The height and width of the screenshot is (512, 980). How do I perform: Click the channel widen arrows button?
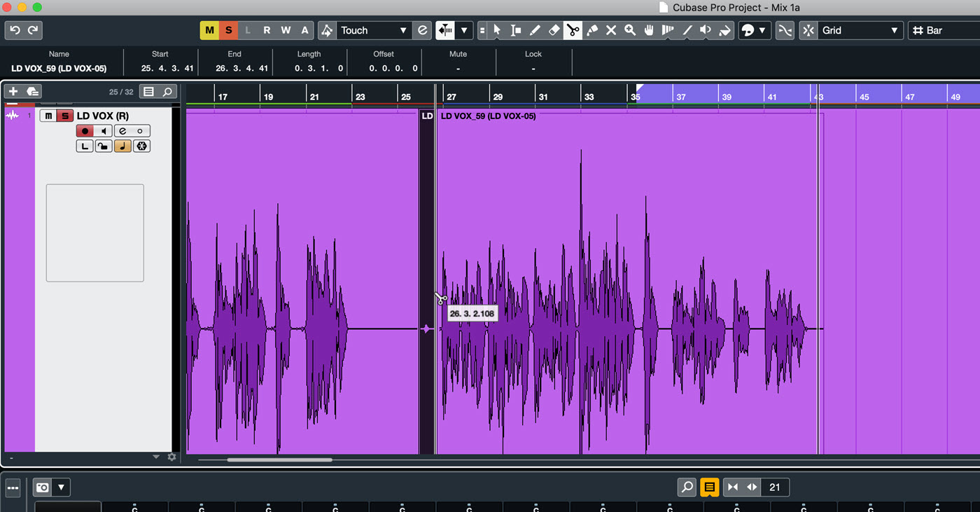click(752, 487)
